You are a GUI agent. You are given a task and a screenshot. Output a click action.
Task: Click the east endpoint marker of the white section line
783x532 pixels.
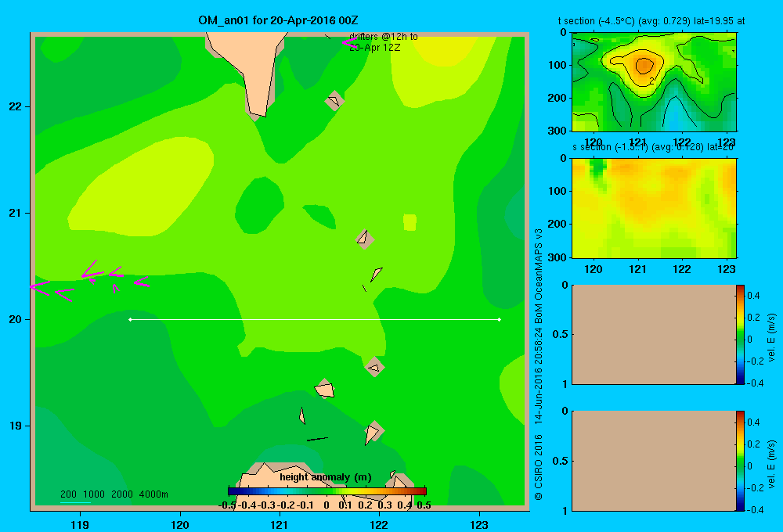[x=500, y=319]
